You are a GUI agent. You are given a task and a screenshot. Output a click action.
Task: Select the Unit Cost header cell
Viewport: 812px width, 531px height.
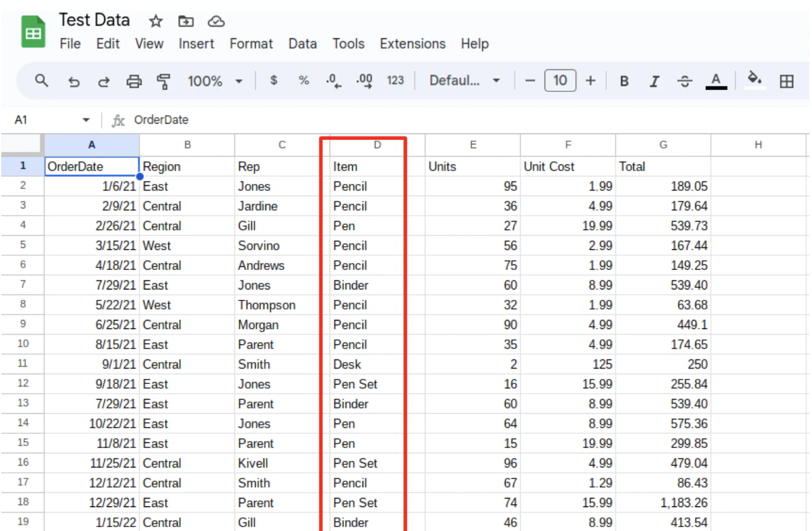[568, 166]
